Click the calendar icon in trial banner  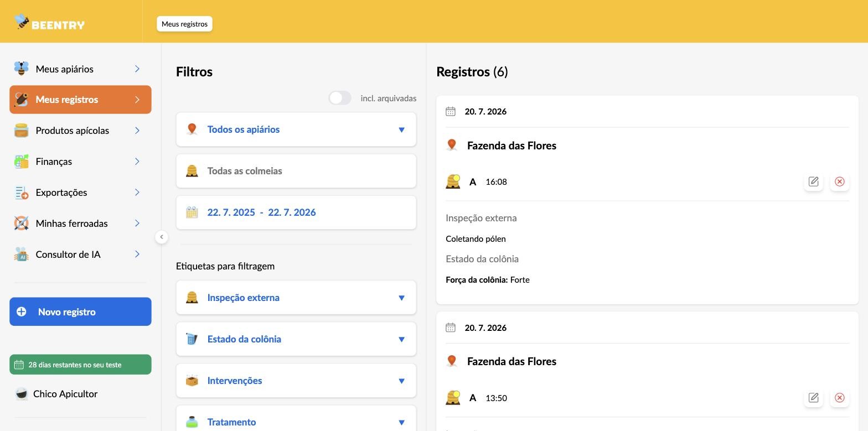coord(19,365)
